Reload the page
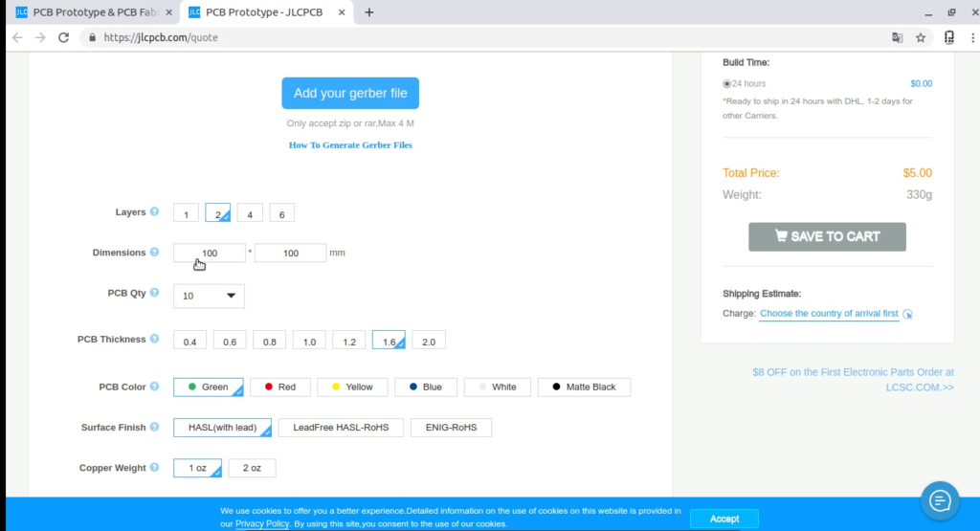 coord(64,37)
